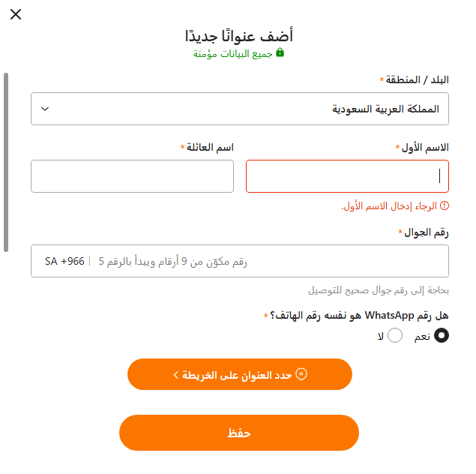Click the green lock security icon
This screenshot has height=474, width=476.
[280, 53]
